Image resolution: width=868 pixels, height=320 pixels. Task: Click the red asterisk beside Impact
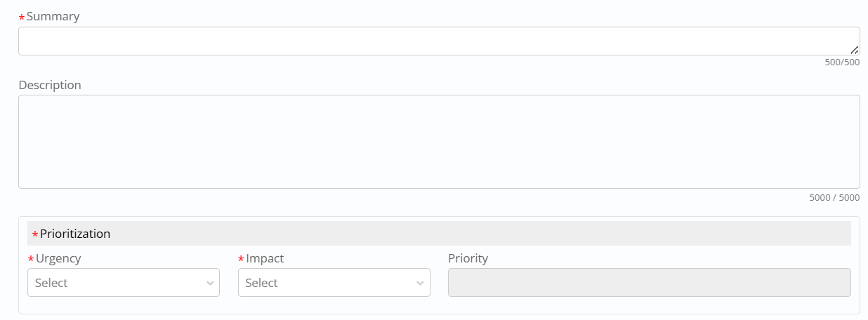tap(242, 260)
